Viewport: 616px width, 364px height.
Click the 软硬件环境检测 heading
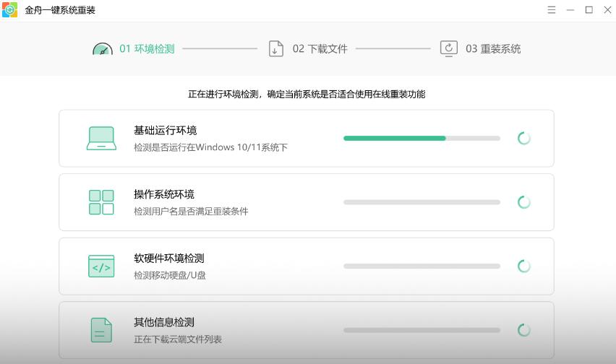pos(169,259)
